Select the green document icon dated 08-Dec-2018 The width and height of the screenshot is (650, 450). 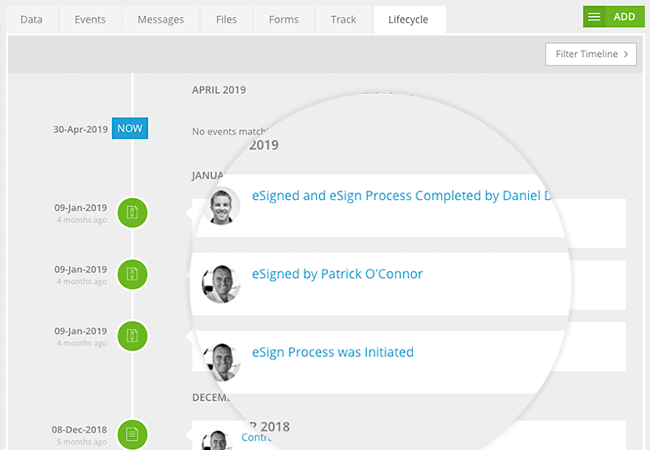pyautogui.click(x=132, y=433)
